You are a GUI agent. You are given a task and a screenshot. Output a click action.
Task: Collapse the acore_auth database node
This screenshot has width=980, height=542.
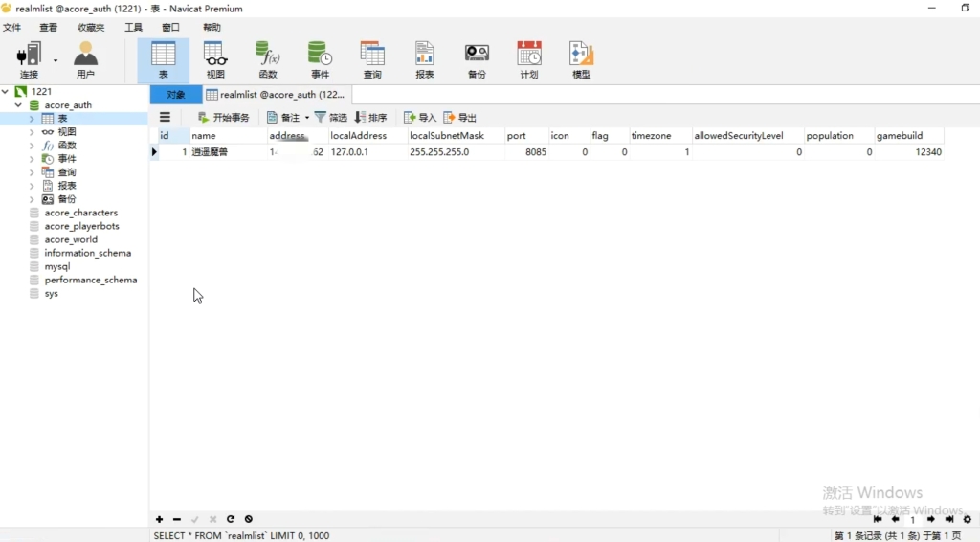coord(18,105)
